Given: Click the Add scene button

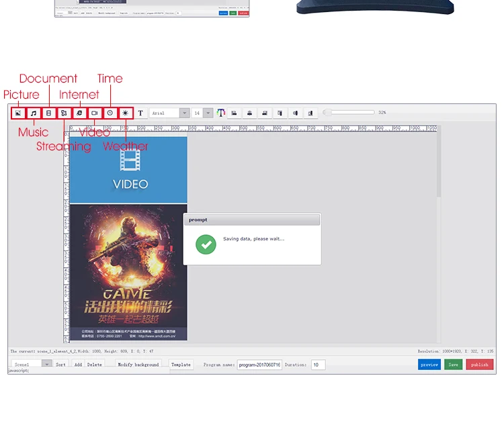Looking at the screenshot, I should [78, 365].
